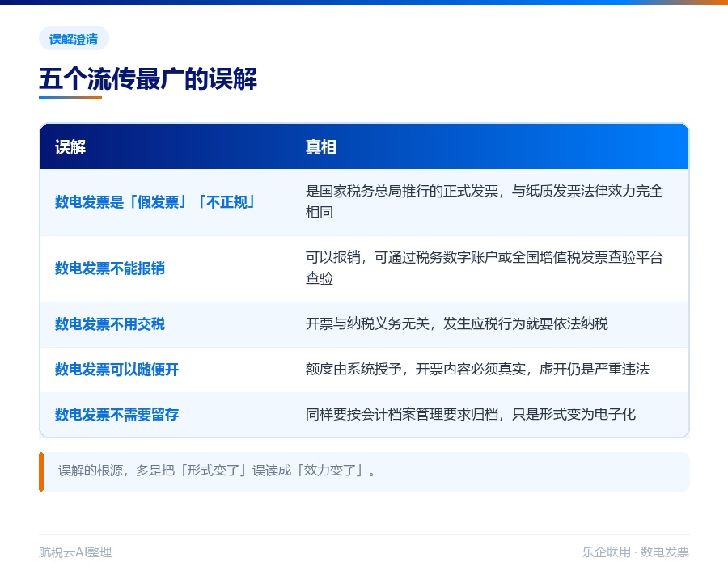Click the 误解澄清 tag badge
This screenshot has width=728, height=579.
pos(74,39)
